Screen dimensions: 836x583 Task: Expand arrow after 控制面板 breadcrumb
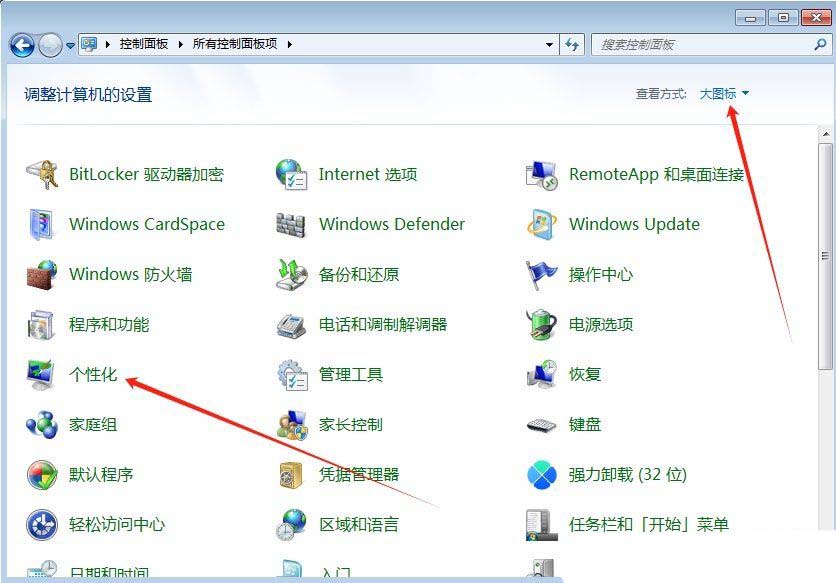coord(180,44)
